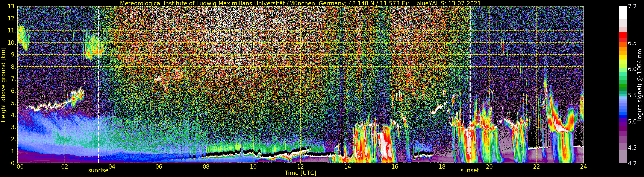Select the 18 tick on the time axis
This screenshot has height=177, width=644.
[442, 167]
